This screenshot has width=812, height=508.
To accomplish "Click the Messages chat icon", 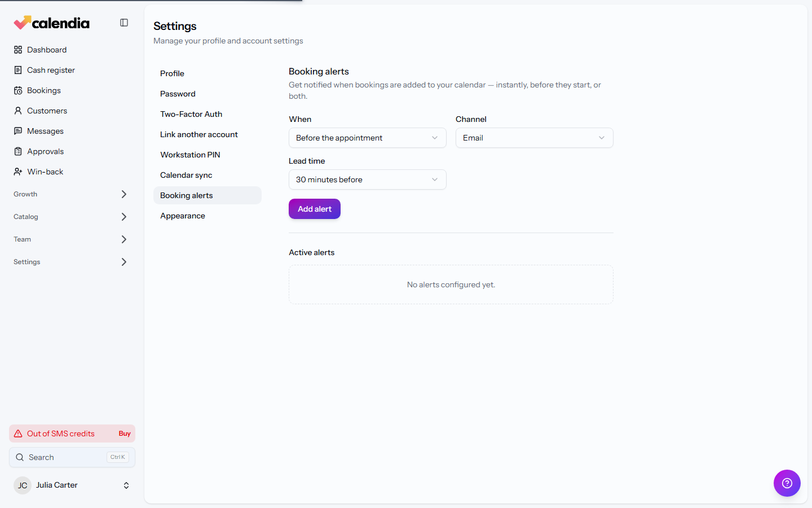I will (18, 131).
